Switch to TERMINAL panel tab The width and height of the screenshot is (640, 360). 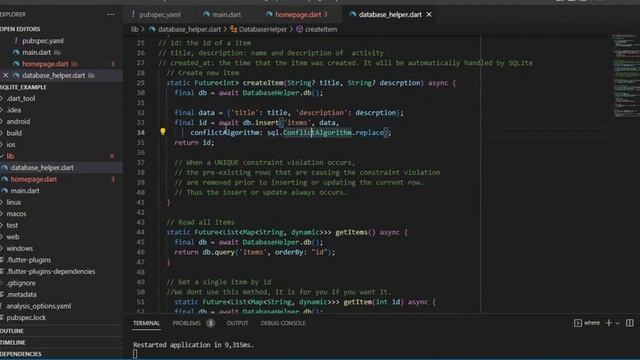(x=146, y=323)
